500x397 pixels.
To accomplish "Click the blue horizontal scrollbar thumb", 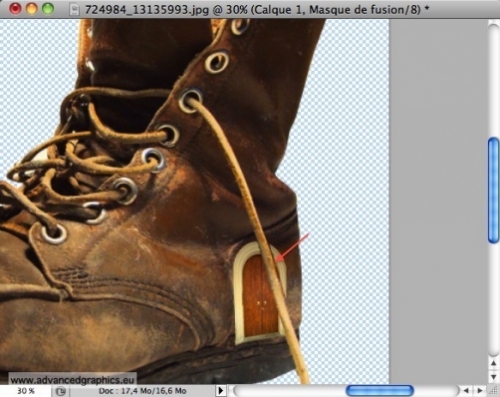I will point(380,390).
